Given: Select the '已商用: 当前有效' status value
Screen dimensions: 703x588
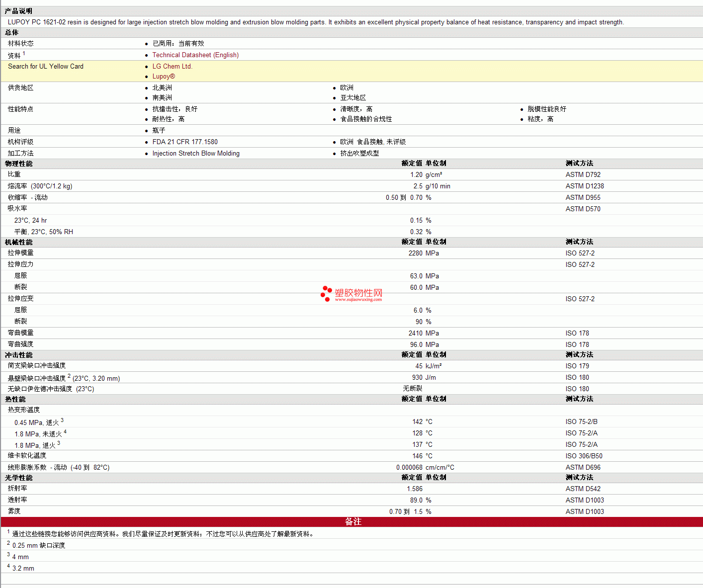Looking at the screenshot, I should coord(178,44).
